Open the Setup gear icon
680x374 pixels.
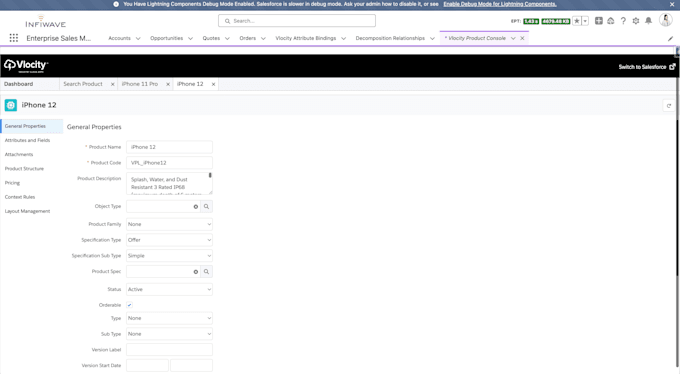click(x=636, y=21)
